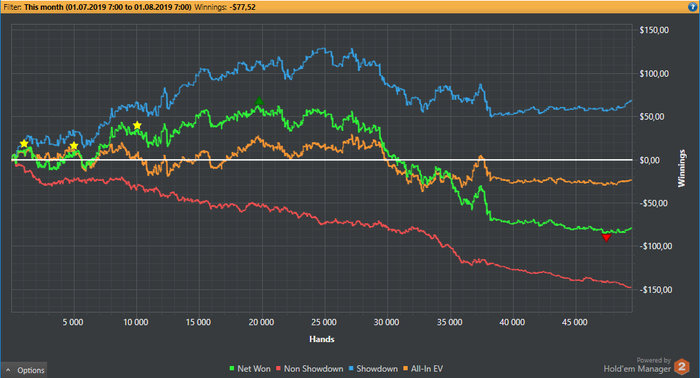Image resolution: width=700 pixels, height=378 pixels.
Task: Click the Hands axis title
Action: point(321,339)
